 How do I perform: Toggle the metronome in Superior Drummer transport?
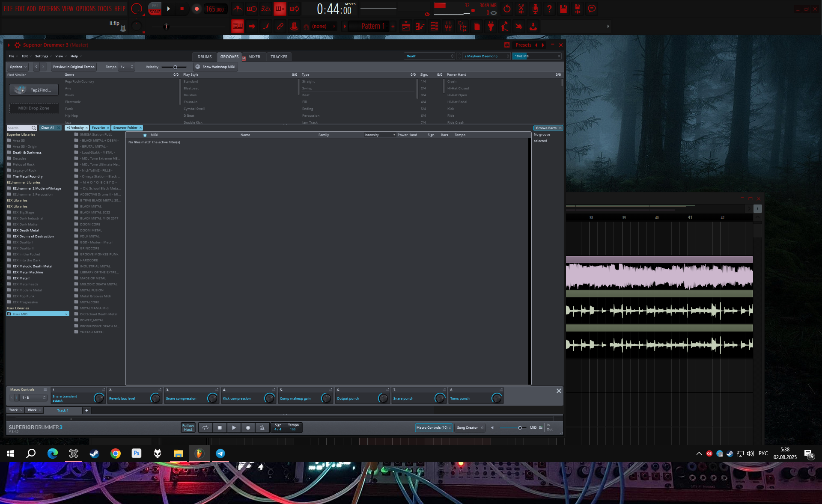[x=262, y=427]
